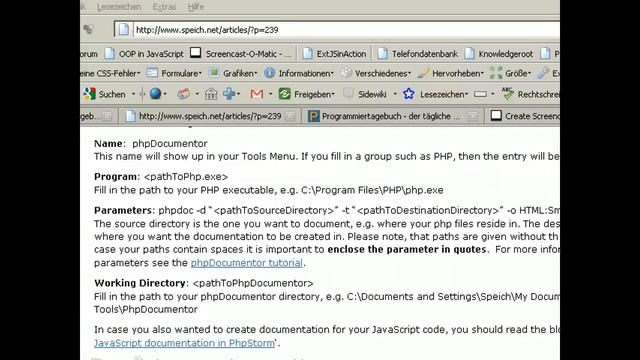The height and width of the screenshot is (360, 640).
Task: Open the Extras menu
Action: pos(164,7)
